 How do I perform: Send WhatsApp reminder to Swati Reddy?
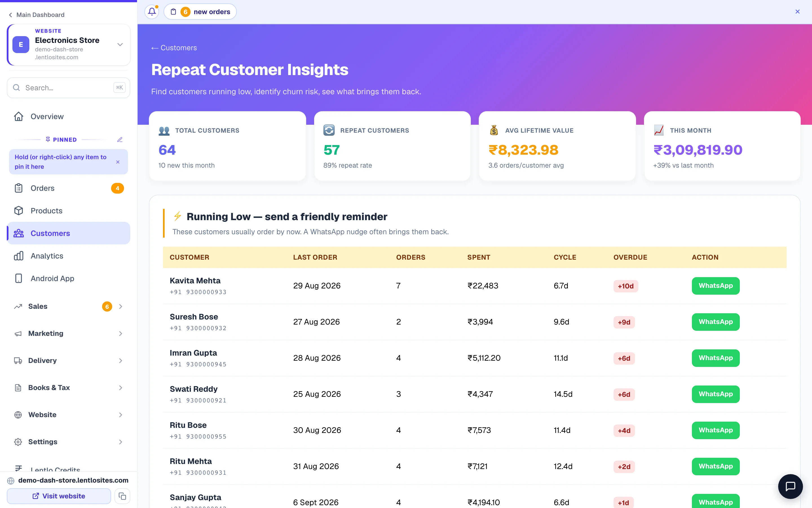715,394
